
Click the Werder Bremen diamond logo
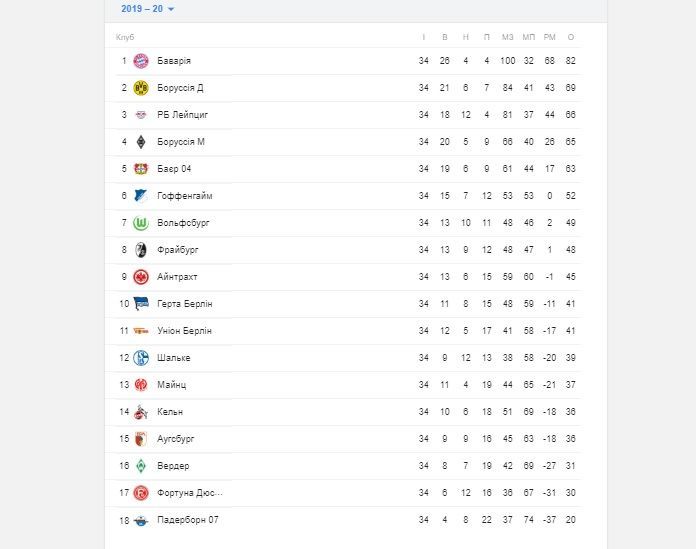point(141,466)
